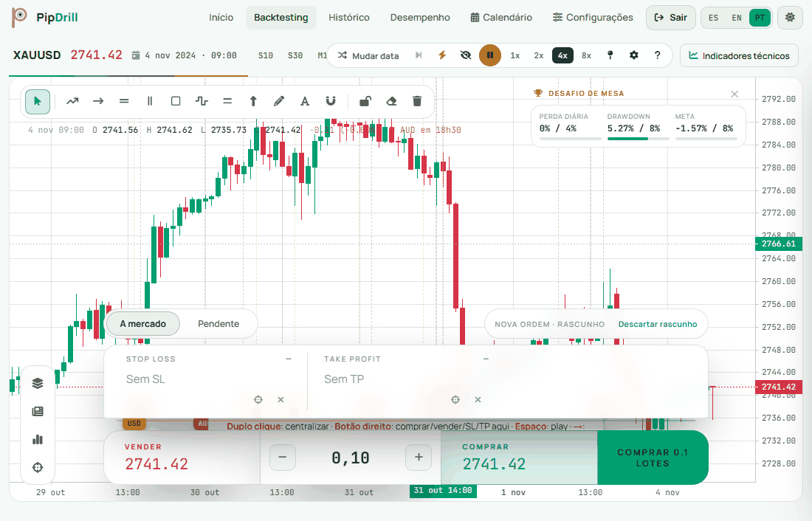Viewport: 812px width, 521px height.
Task: Switch language to ES
Action: click(x=714, y=18)
